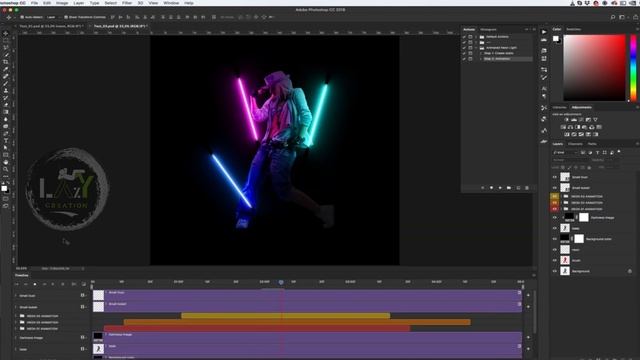The image size is (640, 360).
Task: Click the delete action trash icon
Action: [527, 188]
